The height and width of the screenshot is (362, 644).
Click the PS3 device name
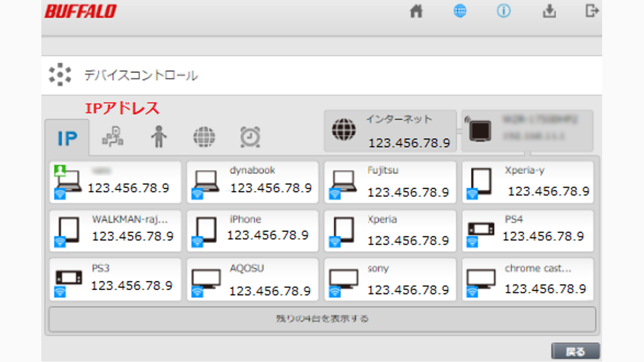tap(101, 268)
